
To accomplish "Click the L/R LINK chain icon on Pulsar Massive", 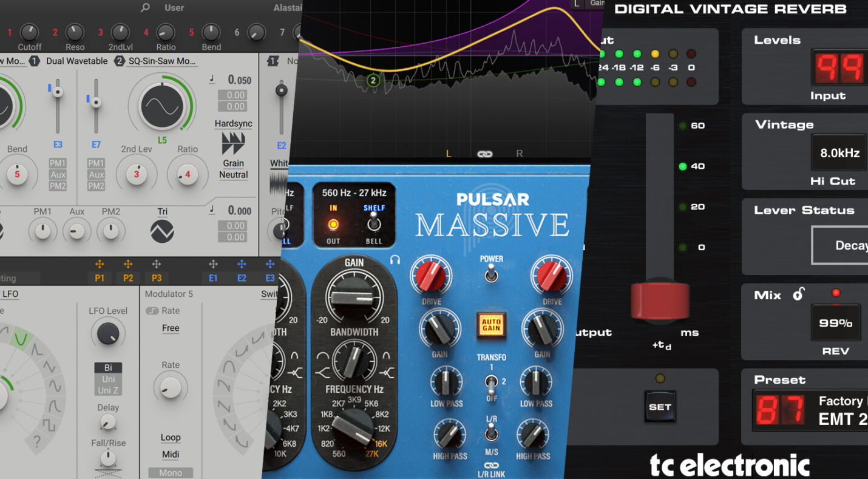I will point(491,467).
